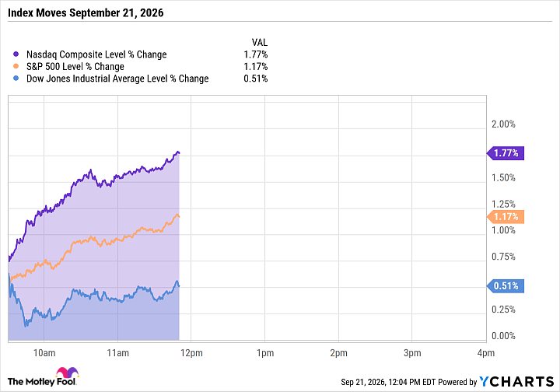This screenshot has width=560, height=392.
Task: Click the 2pm time axis label
Action: tap(338, 353)
